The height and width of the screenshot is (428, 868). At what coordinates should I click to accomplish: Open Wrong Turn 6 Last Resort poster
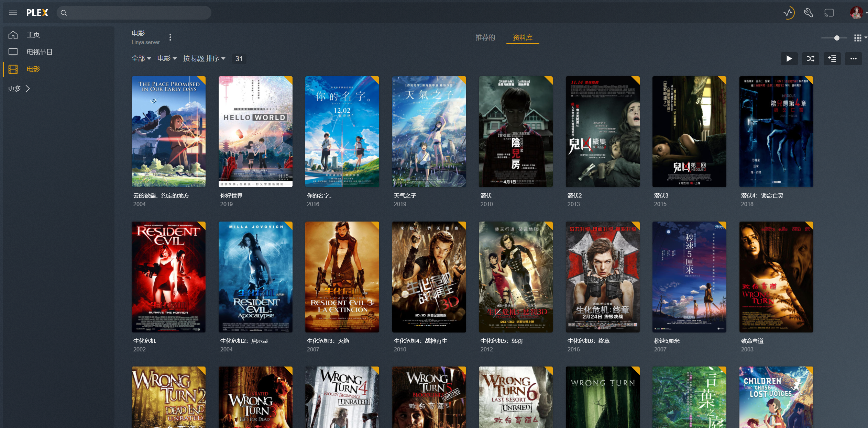pos(516,397)
